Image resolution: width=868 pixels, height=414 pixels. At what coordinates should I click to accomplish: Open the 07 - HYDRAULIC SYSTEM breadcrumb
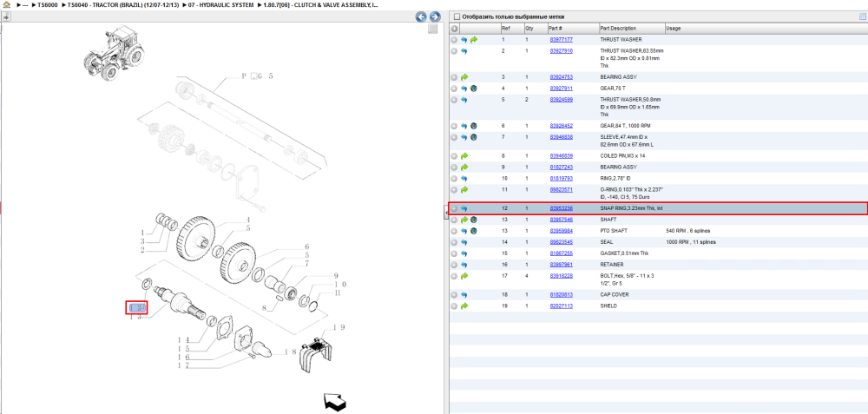point(221,4)
